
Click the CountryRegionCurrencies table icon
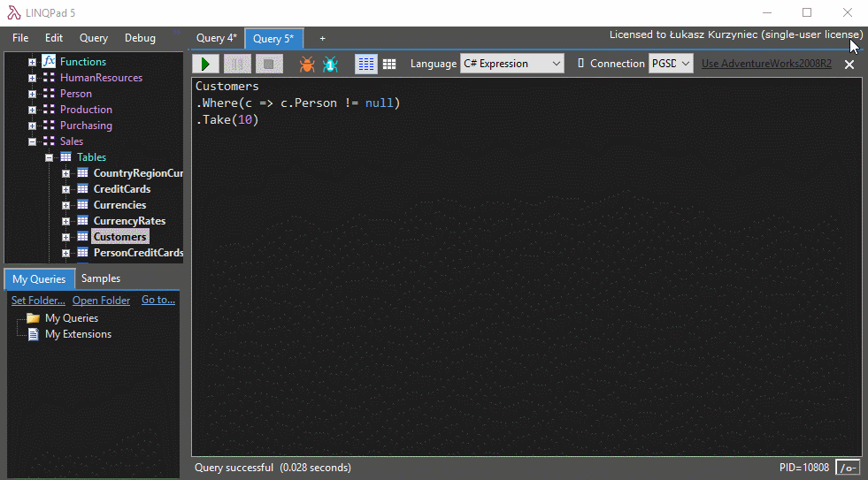click(82, 173)
